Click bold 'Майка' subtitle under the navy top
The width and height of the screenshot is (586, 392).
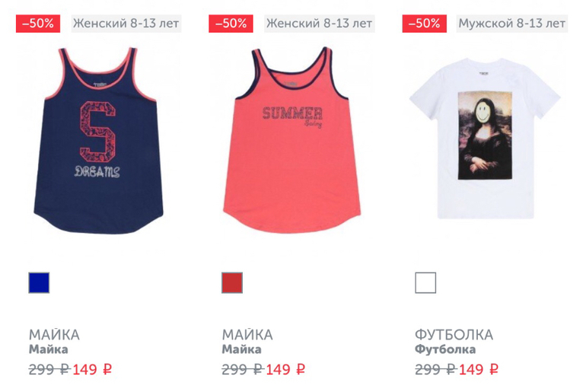pos(49,350)
